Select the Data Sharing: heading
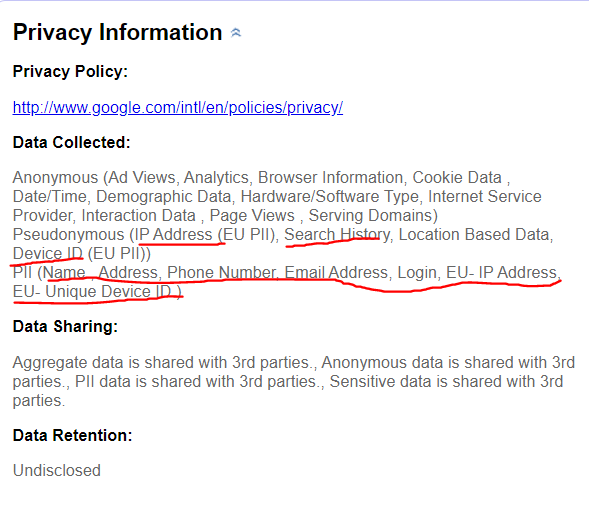This screenshot has width=589, height=507. (65, 326)
